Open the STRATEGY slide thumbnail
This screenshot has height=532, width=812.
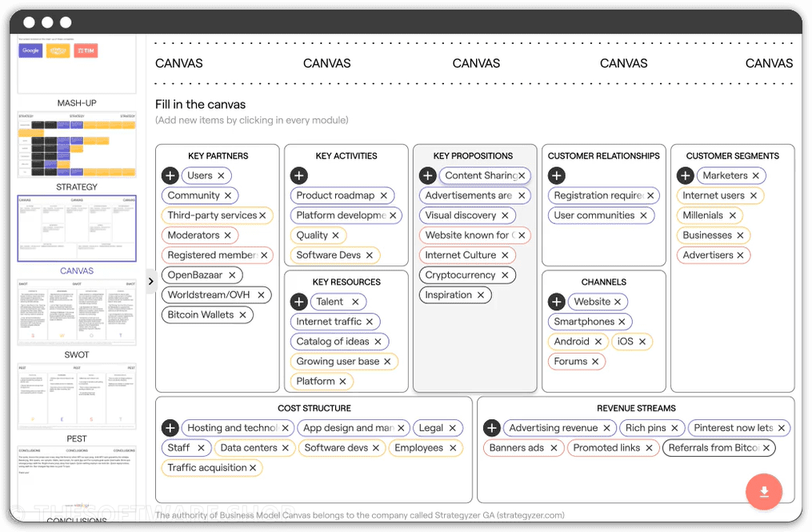[x=77, y=145]
